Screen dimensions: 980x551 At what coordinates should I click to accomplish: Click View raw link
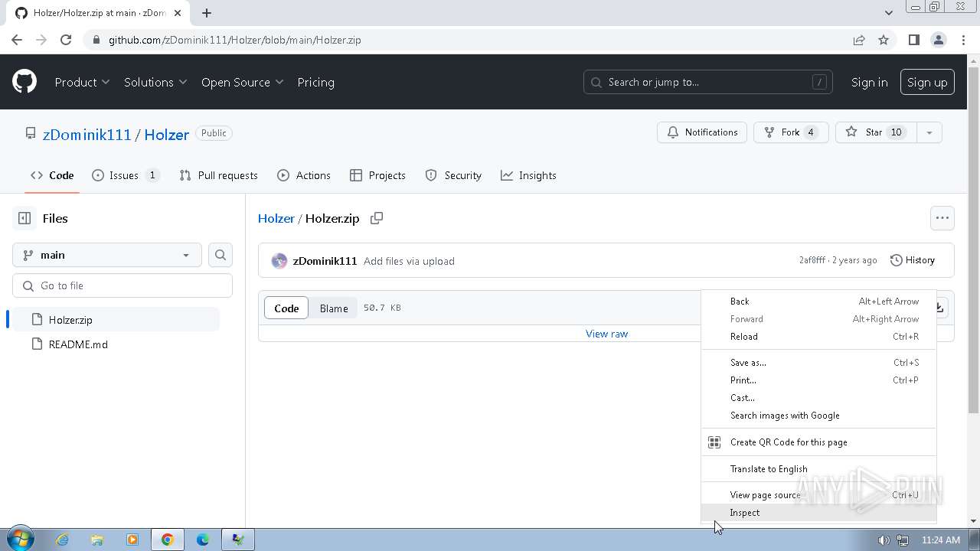click(606, 334)
